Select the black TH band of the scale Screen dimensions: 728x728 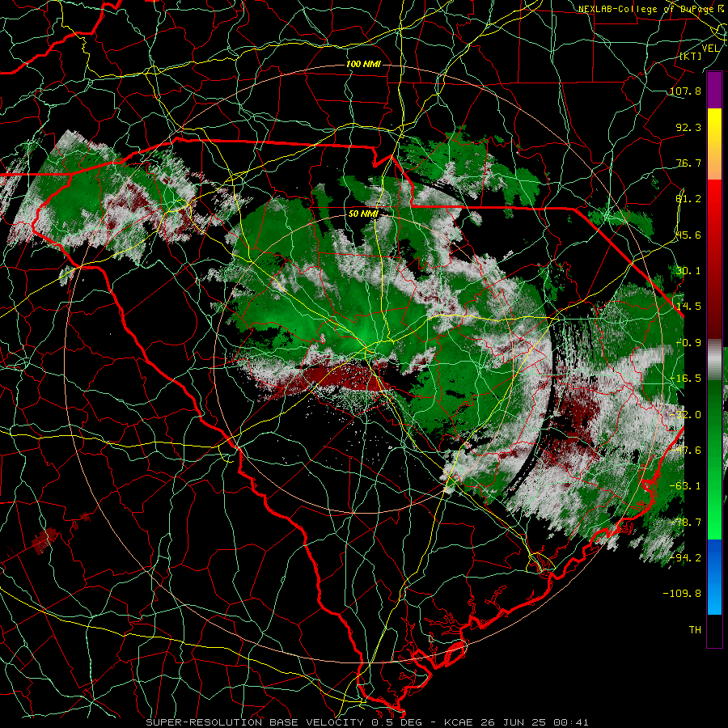(714, 630)
